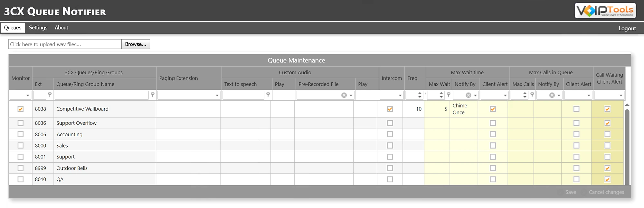The image size is (644, 208).
Task: Clear the Pre-Recorded File filter selection
Action: (x=344, y=95)
